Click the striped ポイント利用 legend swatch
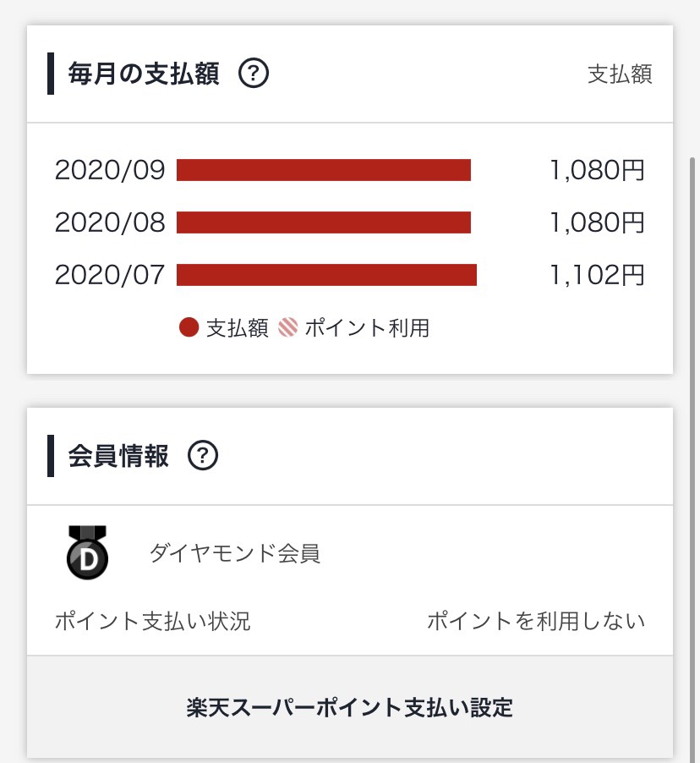Image resolution: width=700 pixels, height=763 pixels. coord(288,328)
